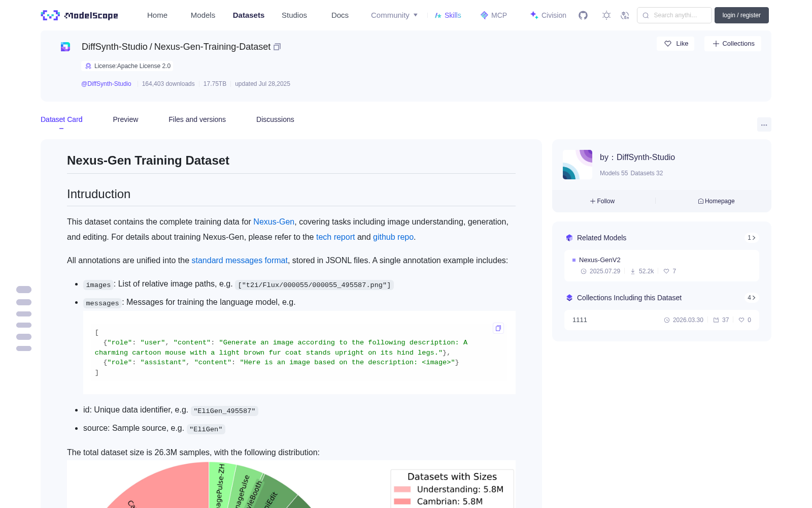812x508 pixels.
Task: Open the github repo link
Action: tap(393, 237)
